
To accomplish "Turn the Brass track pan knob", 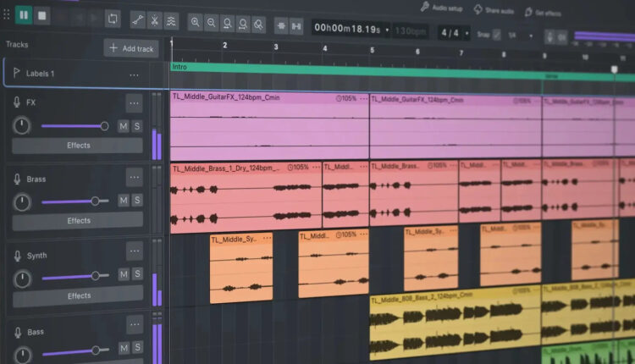I will coord(22,202).
